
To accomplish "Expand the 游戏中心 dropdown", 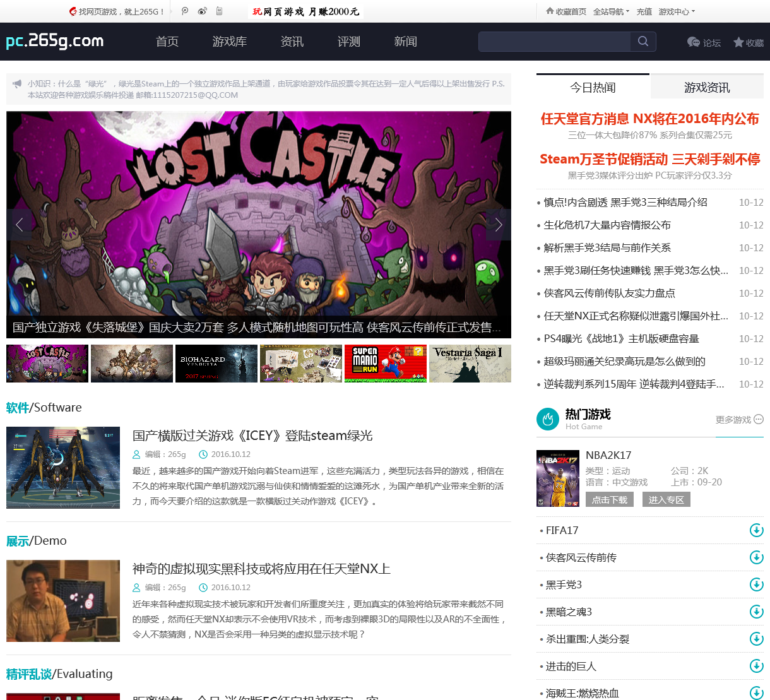I will [x=677, y=11].
